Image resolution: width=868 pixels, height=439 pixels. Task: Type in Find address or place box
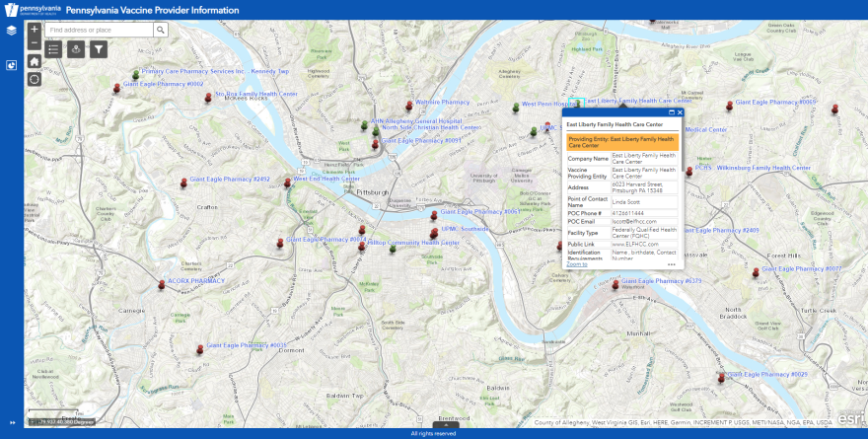click(99, 31)
